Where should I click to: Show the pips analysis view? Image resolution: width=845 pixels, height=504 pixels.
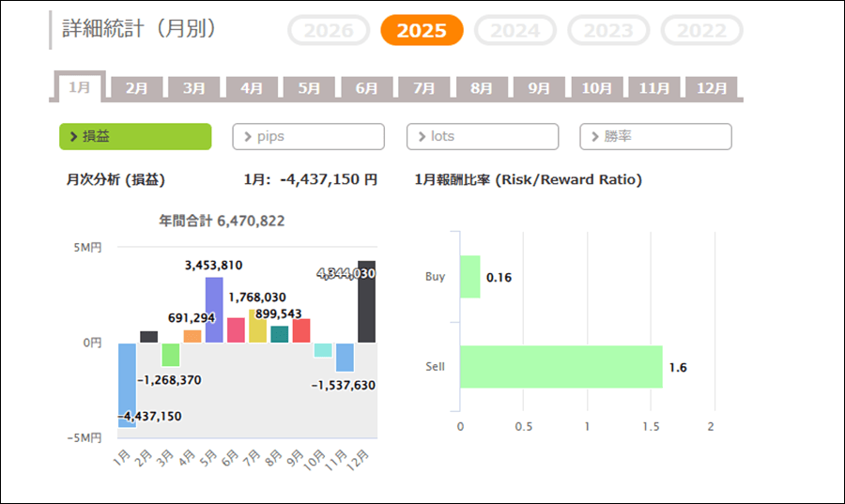[x=308, y=136]
